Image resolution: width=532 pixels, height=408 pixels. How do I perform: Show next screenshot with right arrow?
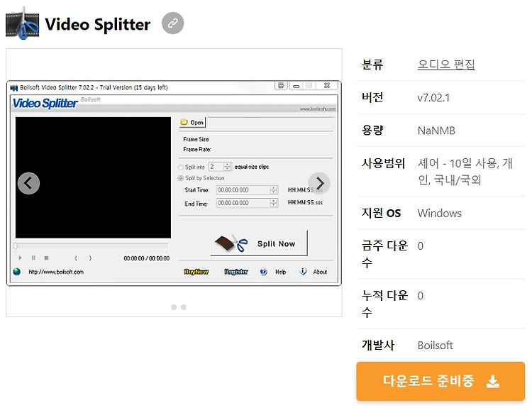pyautogui.click(x=319, y=183)
